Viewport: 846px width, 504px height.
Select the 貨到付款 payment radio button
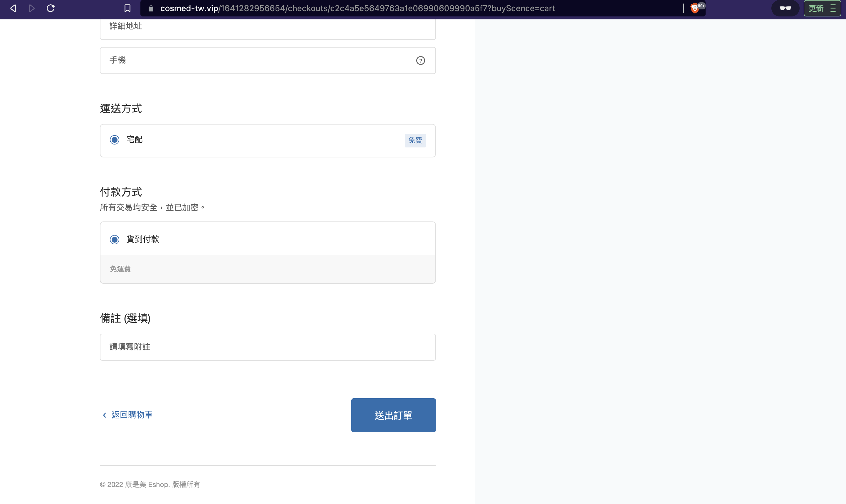tap(115, 239)
